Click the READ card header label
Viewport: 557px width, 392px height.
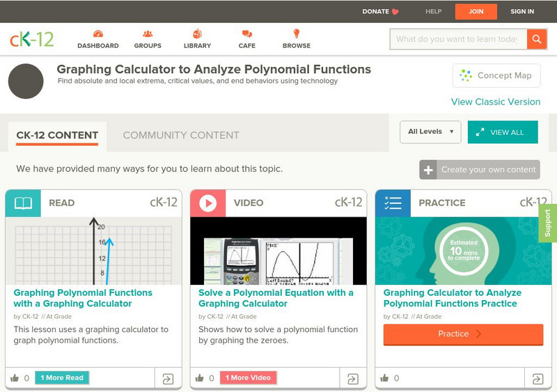pos(62,203)
